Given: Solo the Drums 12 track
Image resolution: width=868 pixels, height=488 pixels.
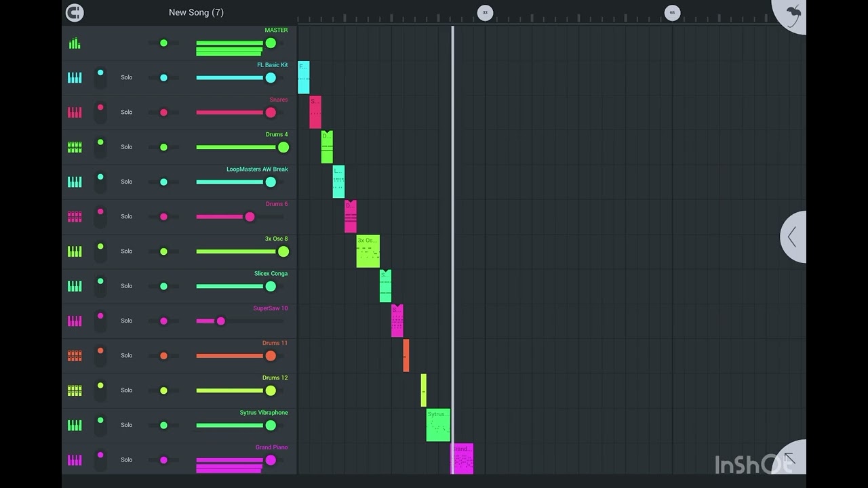Looking at the screenshot, I should click(127, 390).
